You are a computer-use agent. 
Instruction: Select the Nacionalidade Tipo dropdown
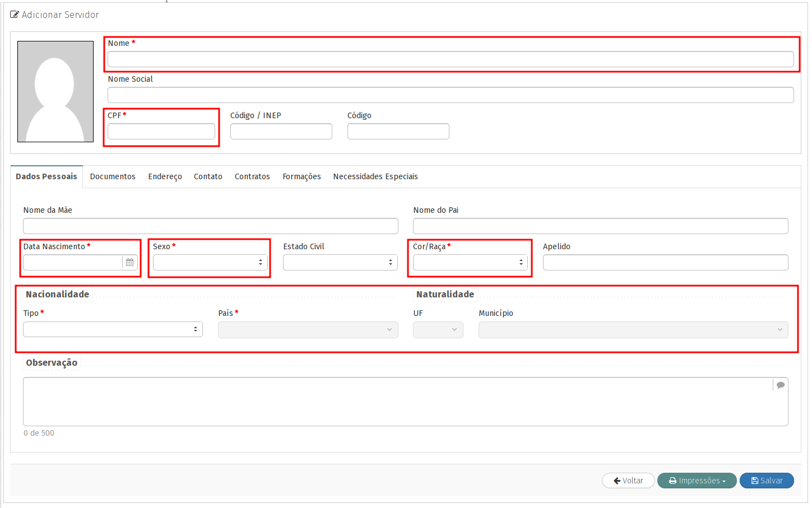(113, 329)
